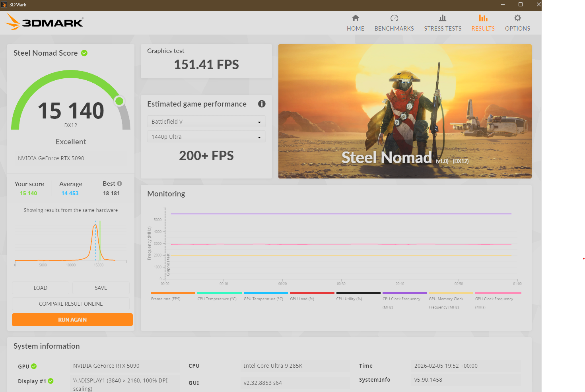The height and width of the screenshot is (392, 585).
Task: Click the info icon beside Best score
Action: (119, 184)
